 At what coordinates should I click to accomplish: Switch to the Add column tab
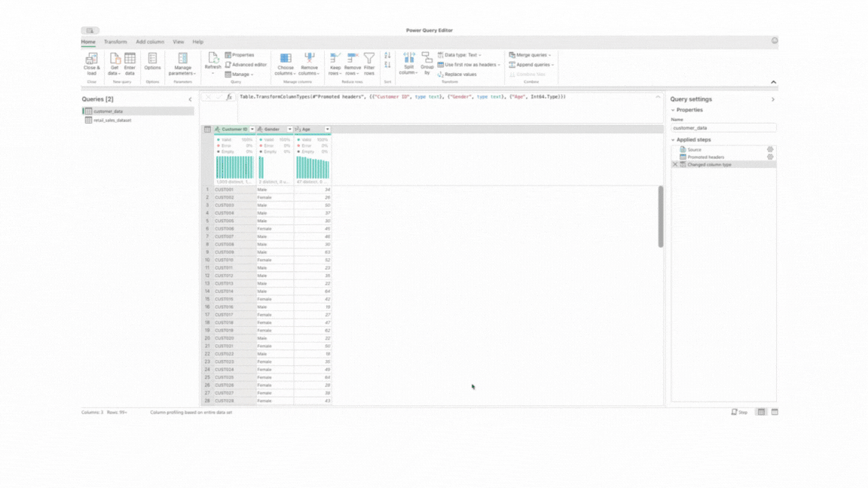(150, 42)
